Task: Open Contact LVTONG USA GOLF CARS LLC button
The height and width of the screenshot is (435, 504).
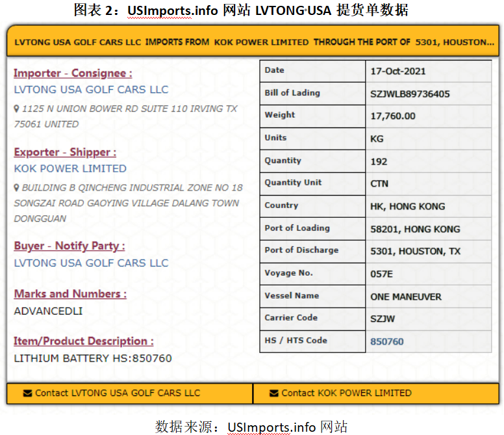Action: (x=130, y=393)
